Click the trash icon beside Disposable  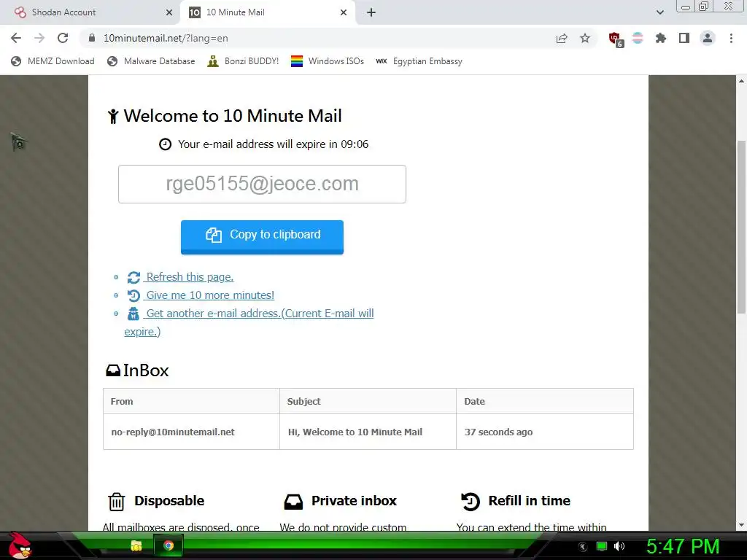pos(116,502)
